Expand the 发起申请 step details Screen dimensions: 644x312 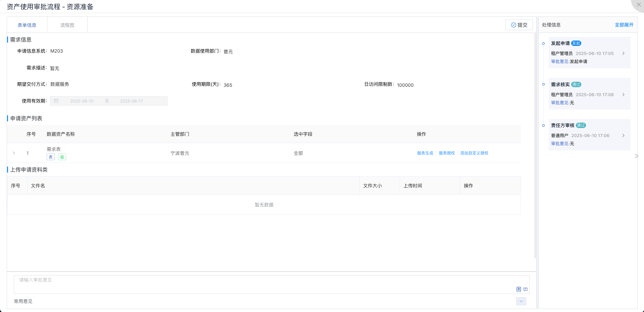tap(623, 54)
